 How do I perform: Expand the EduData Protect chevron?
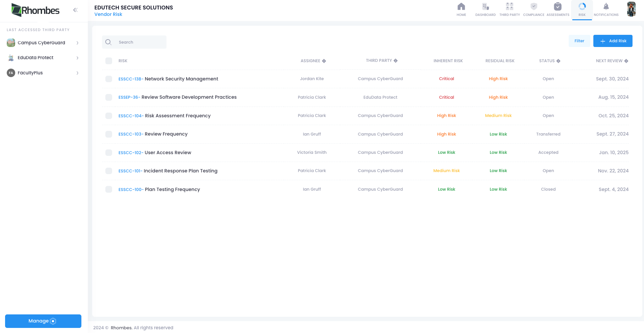(77, 58)
